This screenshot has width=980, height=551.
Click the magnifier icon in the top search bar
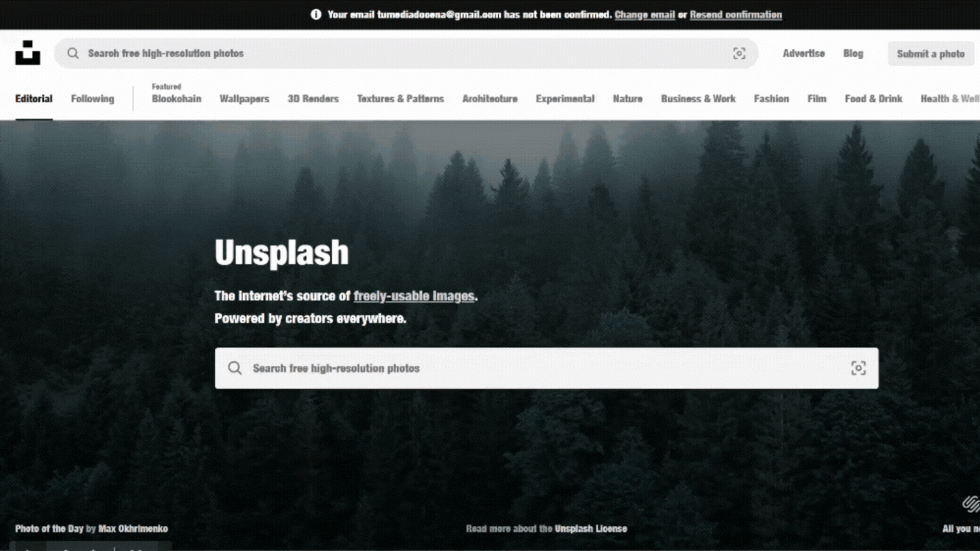click(x=73, y=53)
